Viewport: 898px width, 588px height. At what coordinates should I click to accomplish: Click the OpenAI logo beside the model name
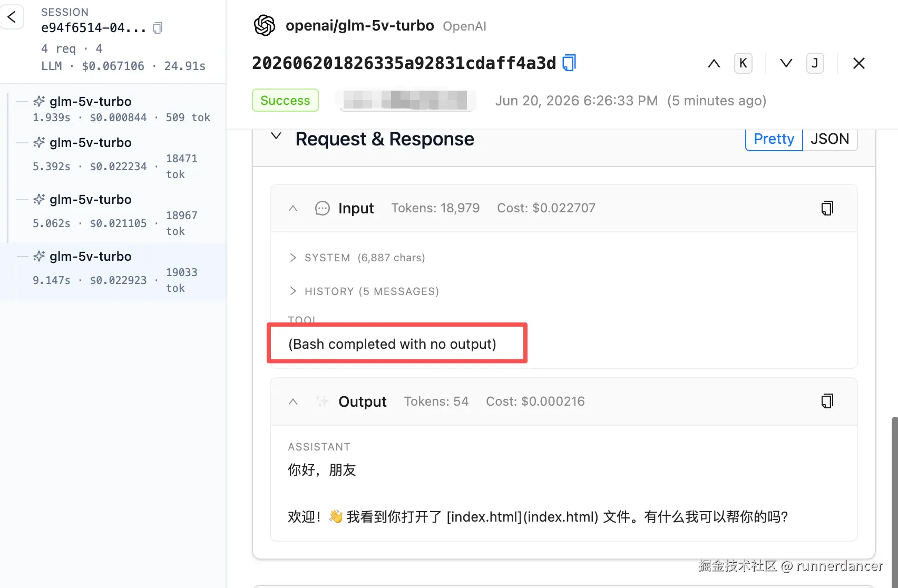265,25
